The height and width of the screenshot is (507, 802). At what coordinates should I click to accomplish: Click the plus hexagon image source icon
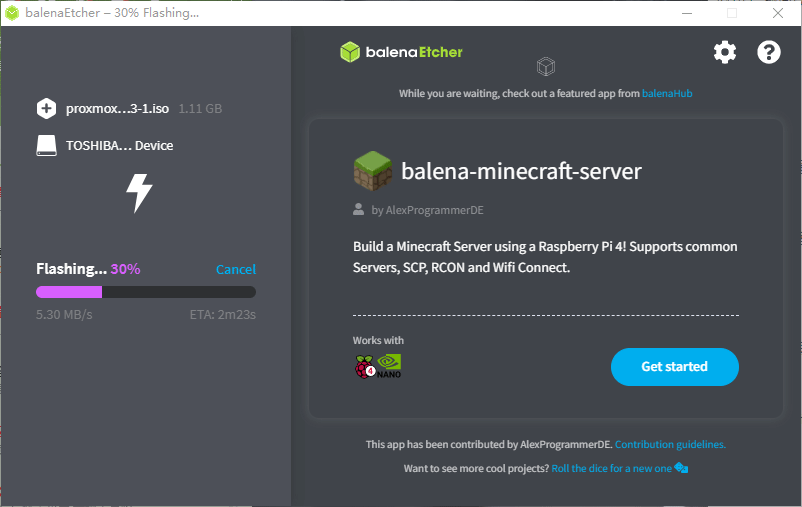pos(47,108)
